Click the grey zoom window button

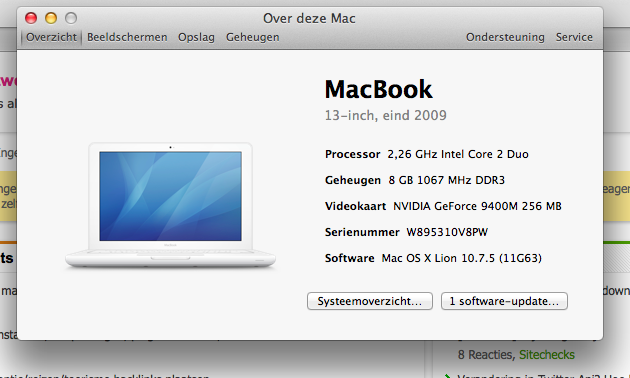[71, 18]
